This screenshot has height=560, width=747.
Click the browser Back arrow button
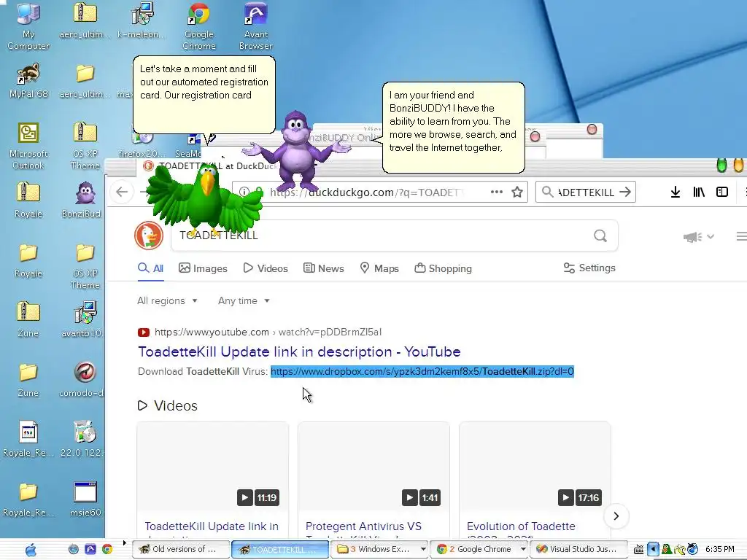122,192
